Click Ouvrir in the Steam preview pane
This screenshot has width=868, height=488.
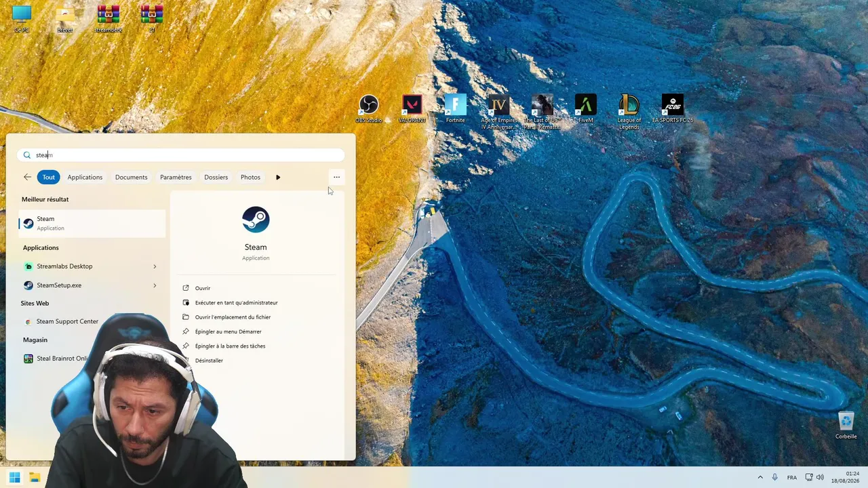pyautogui.click(x=202, y=288)
